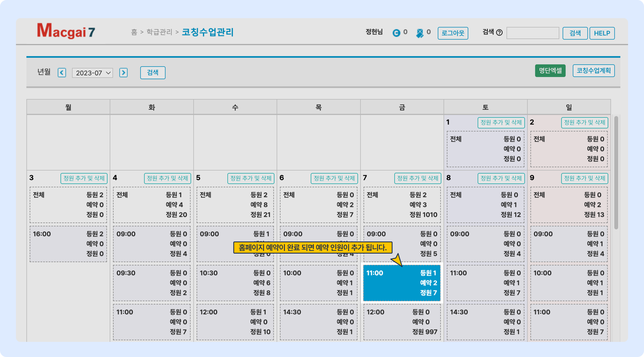This screenshot has height=357, width=644.
Task: Select the highlighted 11:00 slot on Friday 7
Action: click(x=402, y=283)
